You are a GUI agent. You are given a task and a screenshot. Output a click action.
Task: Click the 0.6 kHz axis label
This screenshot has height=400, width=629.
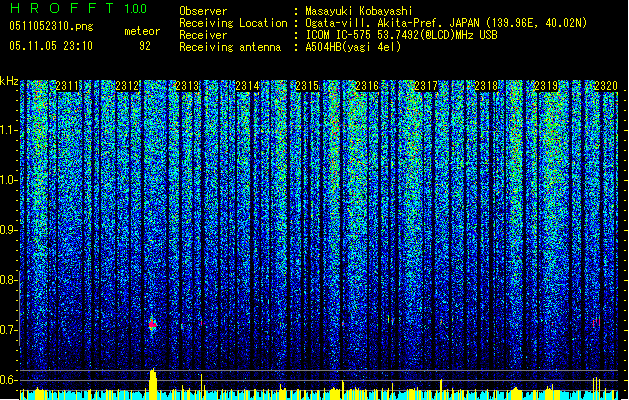[9, 380]
